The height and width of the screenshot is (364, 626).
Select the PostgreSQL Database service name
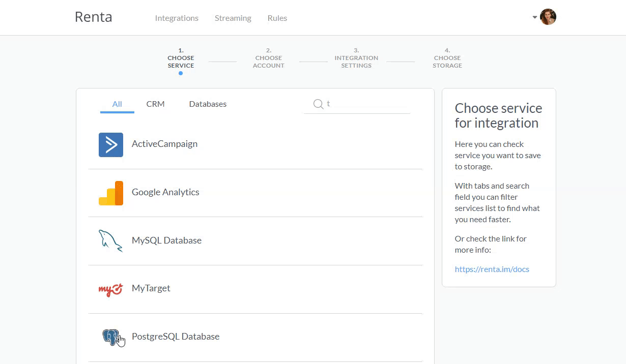[176, 337]
